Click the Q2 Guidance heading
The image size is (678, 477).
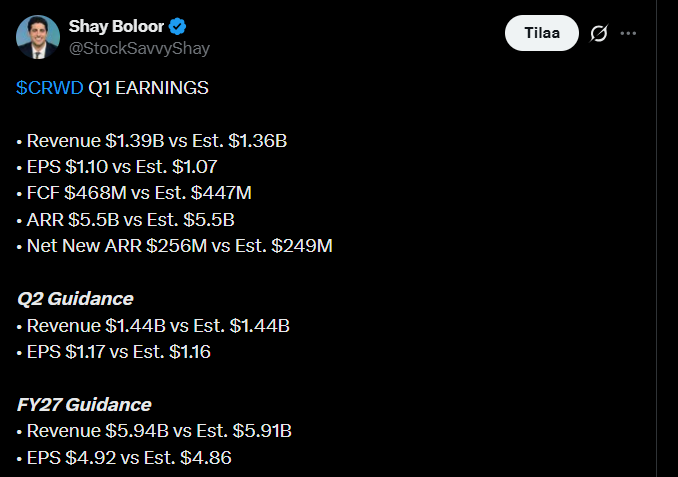(75, 299)
